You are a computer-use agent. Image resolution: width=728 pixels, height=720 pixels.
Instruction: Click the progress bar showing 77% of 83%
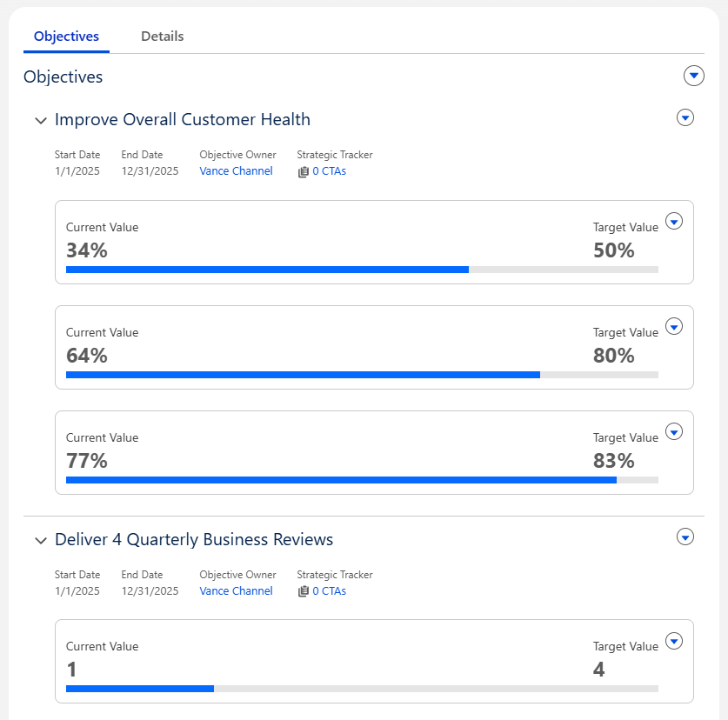coord(362,480)
